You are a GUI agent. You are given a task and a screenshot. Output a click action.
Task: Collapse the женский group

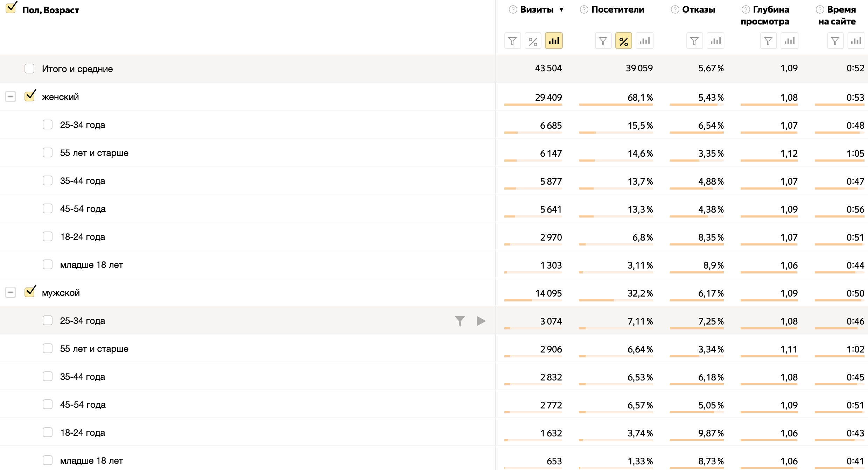[x=10, y=97]
